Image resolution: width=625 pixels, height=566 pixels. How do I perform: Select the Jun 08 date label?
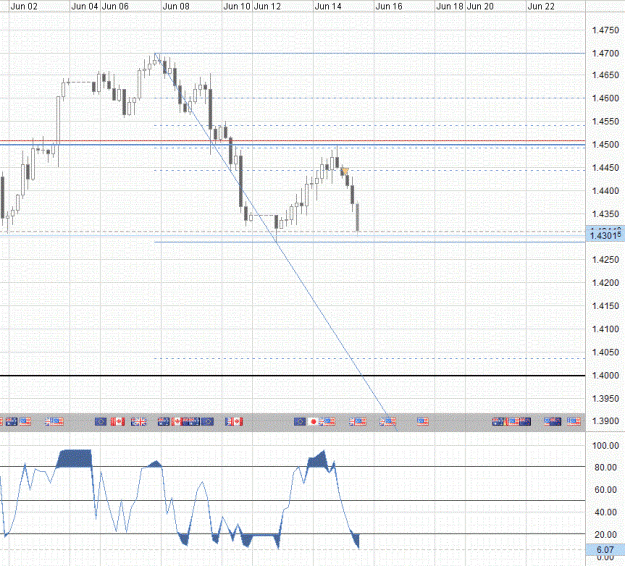(x=176, y=6)
